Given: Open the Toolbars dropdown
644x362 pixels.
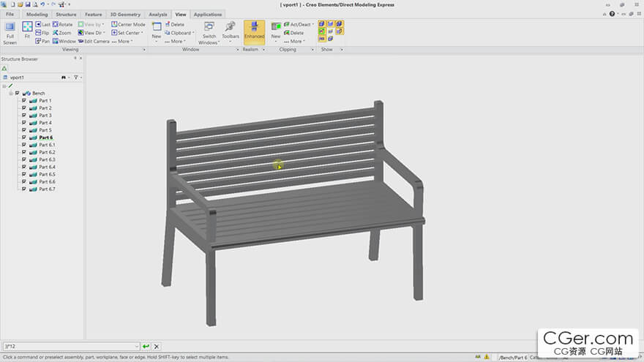Looking at the screenshot, I should (231, 31).
